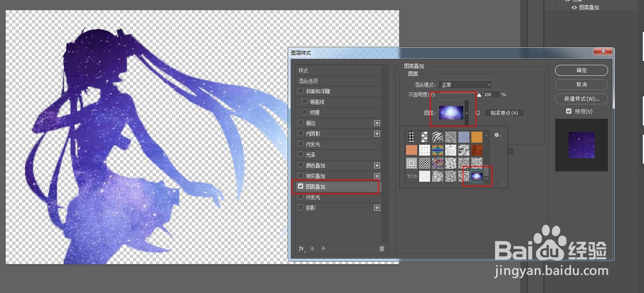Click the opacity slider handle

coord(479,95)
